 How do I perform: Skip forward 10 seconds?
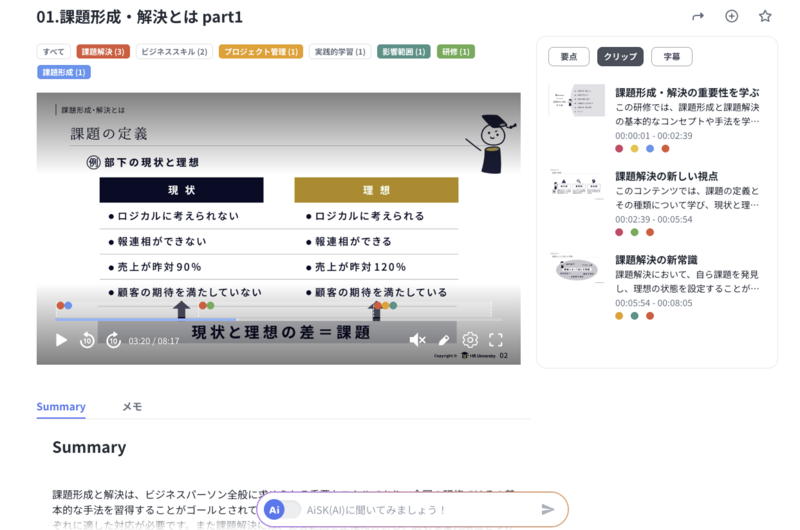(x=113, y=340)
